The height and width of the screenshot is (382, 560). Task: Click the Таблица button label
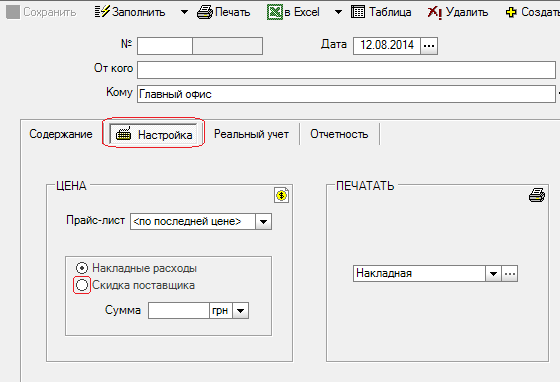[x=390, y=12]
